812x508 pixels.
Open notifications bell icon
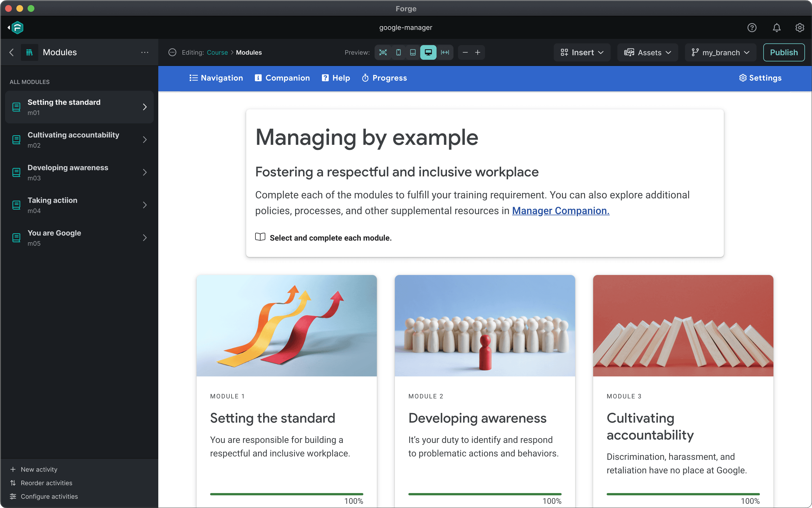coord(777,28)
